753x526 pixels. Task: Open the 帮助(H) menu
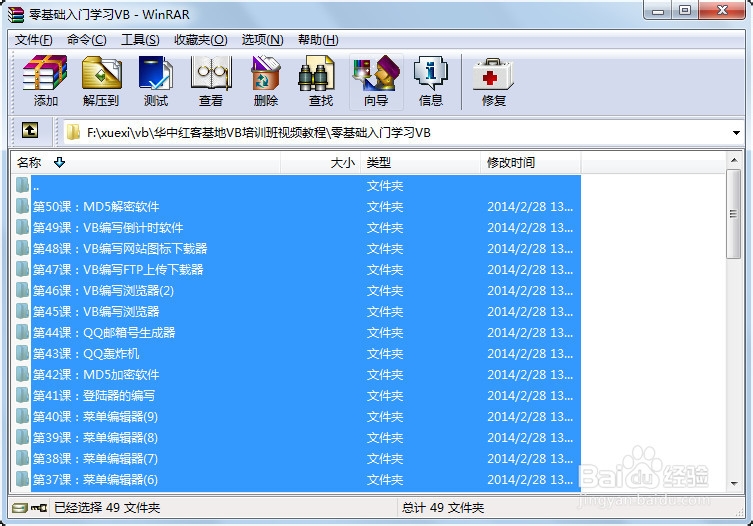[318, 40]
